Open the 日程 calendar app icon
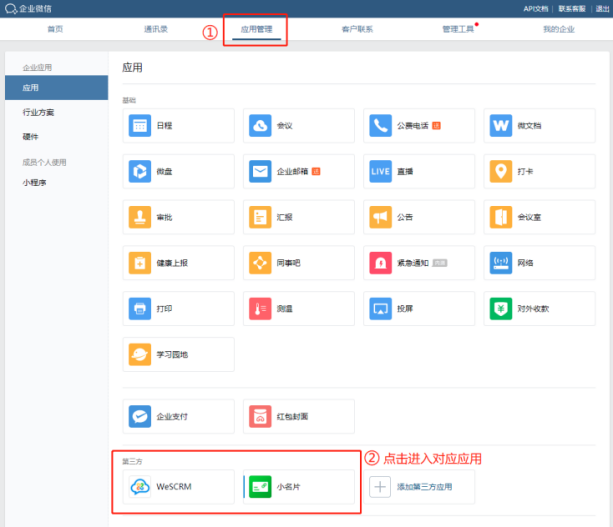The image size is (613, 527). point(139,126)
